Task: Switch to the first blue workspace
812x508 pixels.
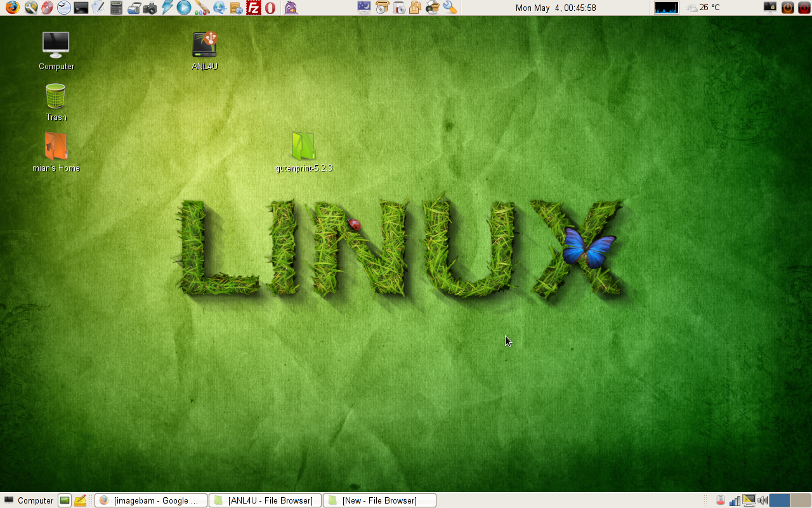Action: (779, 500)
